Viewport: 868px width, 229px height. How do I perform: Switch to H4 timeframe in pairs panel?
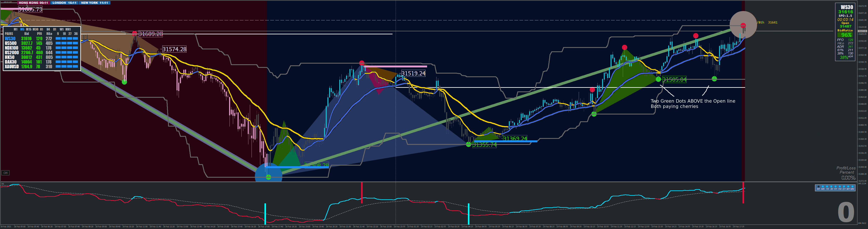coord(48,29)
